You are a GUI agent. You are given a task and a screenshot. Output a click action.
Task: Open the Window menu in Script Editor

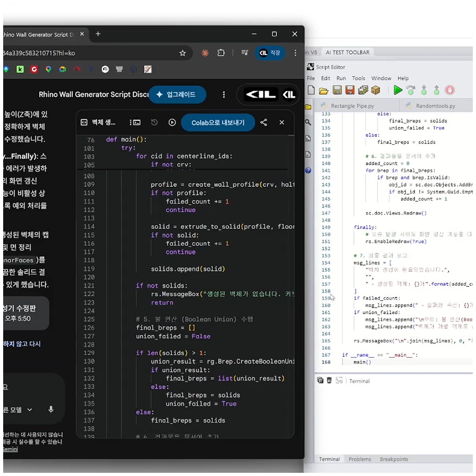pyautogui.click(x=381, y=78)
